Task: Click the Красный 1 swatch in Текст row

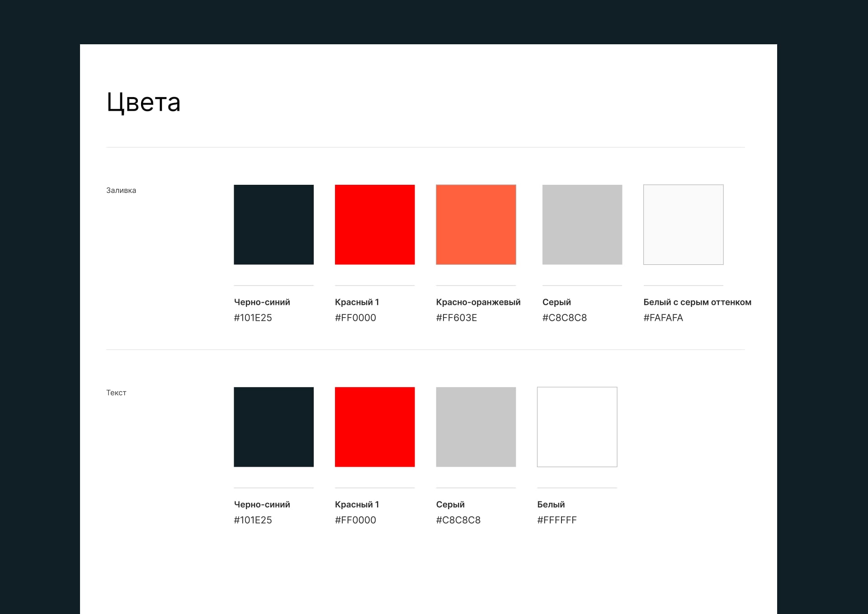Action: point(375,427)
